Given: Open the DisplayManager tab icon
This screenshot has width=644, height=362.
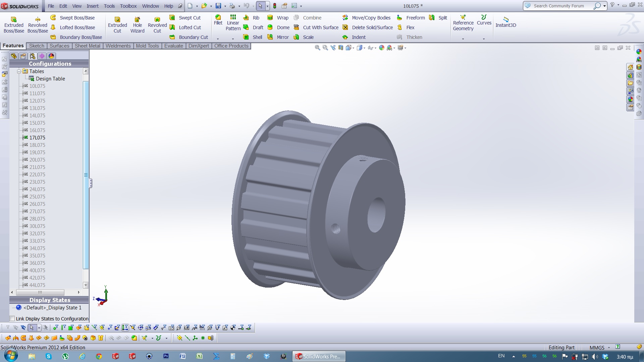Looking at the screenshot, I should click(51, 56).
